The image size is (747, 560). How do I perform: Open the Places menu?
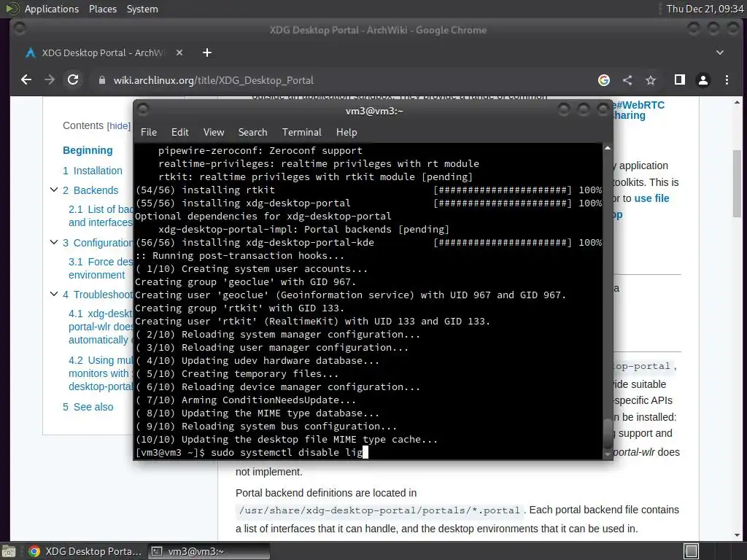pos(102,9)
